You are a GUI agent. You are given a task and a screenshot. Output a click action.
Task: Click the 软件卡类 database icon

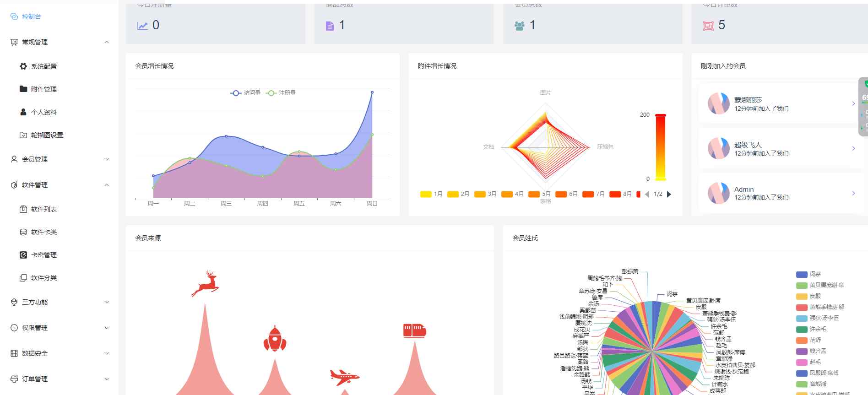[23, 232]
